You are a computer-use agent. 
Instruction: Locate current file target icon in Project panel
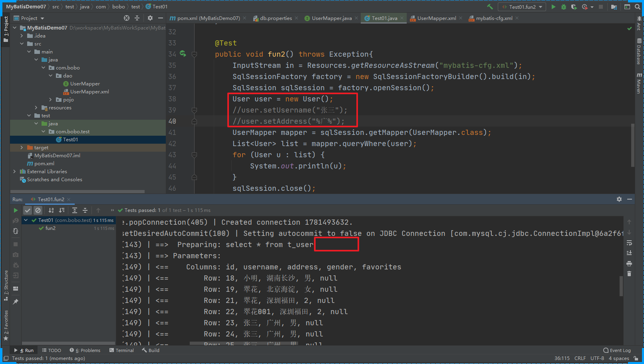(127, 18)
